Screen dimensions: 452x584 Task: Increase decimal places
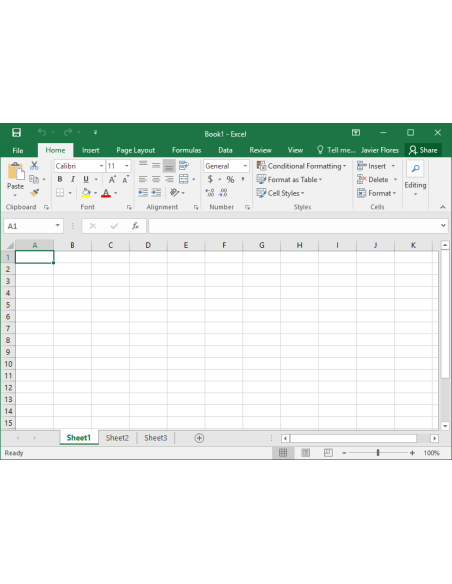(210, 193)
